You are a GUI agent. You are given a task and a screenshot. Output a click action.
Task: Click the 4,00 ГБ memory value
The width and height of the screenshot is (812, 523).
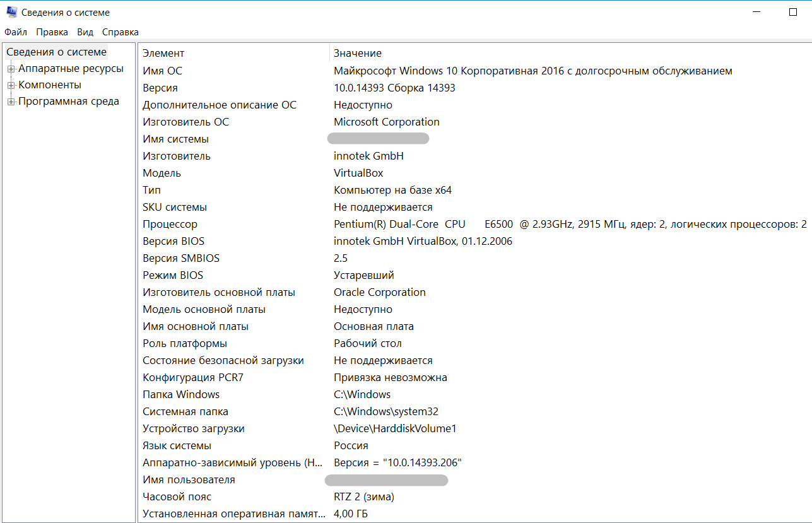[x=351, y=514]
